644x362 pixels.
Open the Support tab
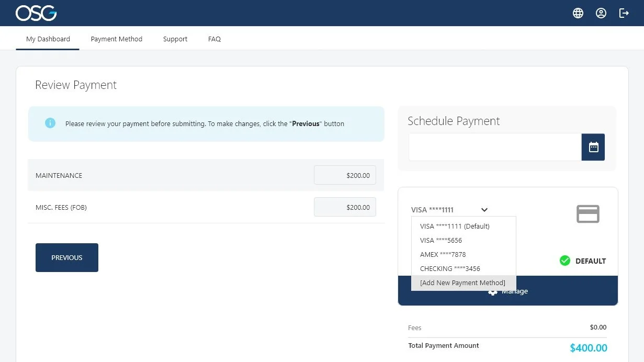click(175, 39)
